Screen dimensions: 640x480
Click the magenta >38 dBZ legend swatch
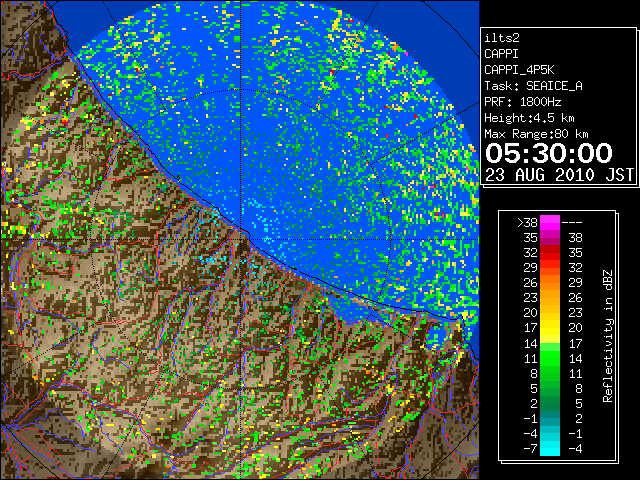[x=550, y=223]
